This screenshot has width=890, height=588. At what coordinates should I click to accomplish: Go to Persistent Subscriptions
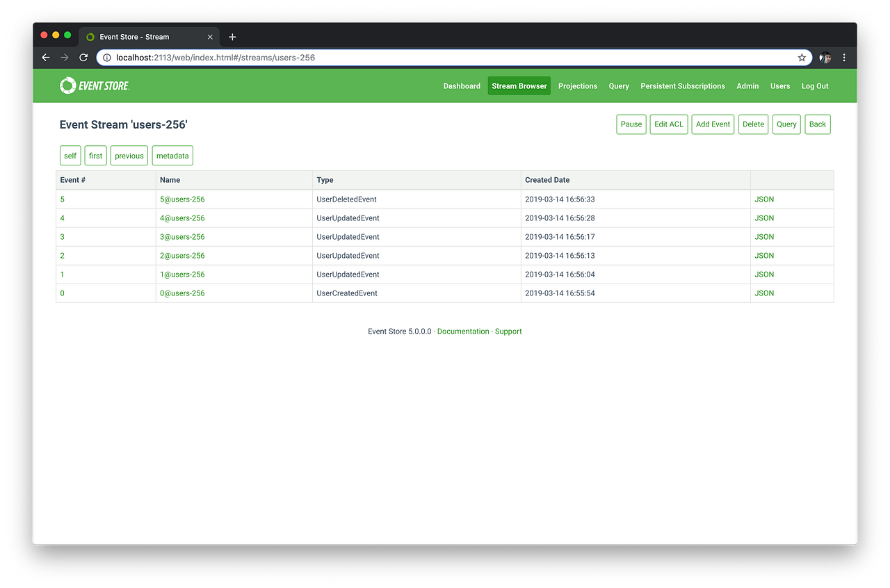coord(682,85)
